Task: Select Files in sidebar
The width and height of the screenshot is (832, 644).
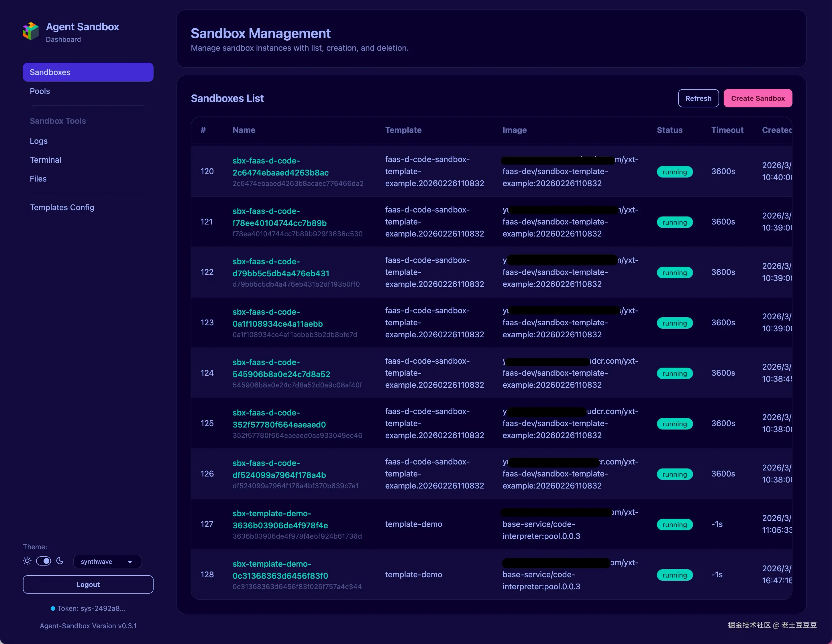Action: point(38,179)
